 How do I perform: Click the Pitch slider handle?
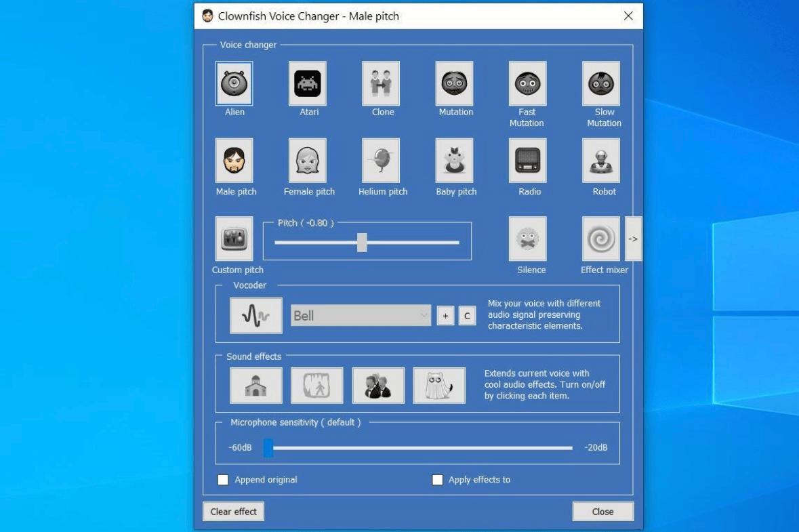tap(362, 243)
